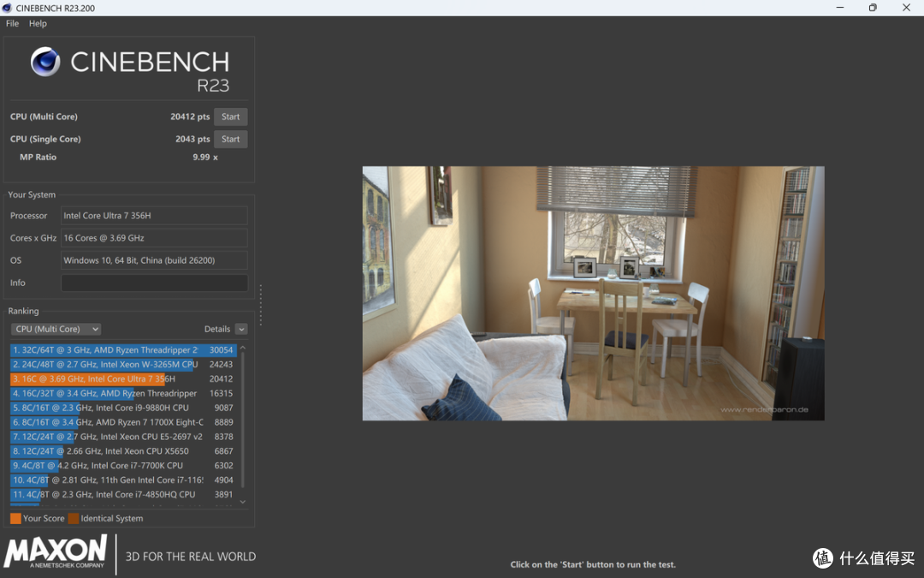Open the CPU (Multi Core) ranking dropdown
Screen dimensions: 924x578
[56, 329]
